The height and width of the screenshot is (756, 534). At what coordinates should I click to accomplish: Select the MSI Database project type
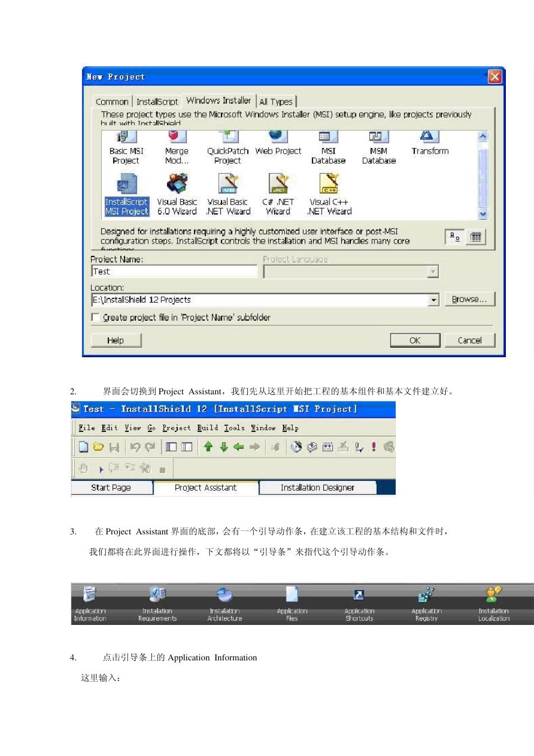(328, 148)
